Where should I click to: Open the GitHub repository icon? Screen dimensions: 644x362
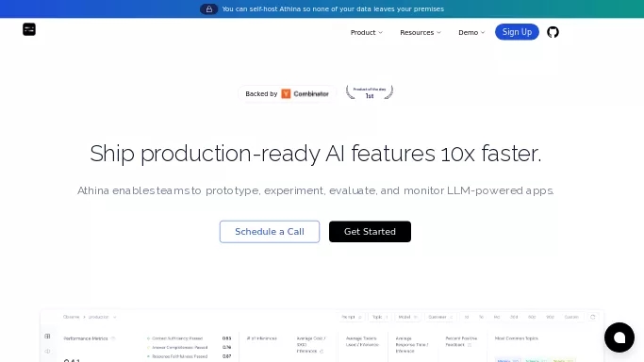(x=553, y=32)
